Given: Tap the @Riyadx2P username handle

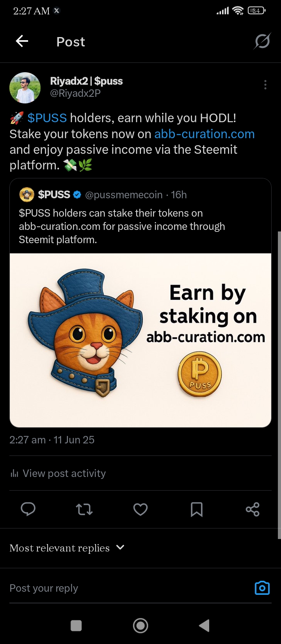Looking at the screenshot, I should pyautogui.click(x=75, y=93).
